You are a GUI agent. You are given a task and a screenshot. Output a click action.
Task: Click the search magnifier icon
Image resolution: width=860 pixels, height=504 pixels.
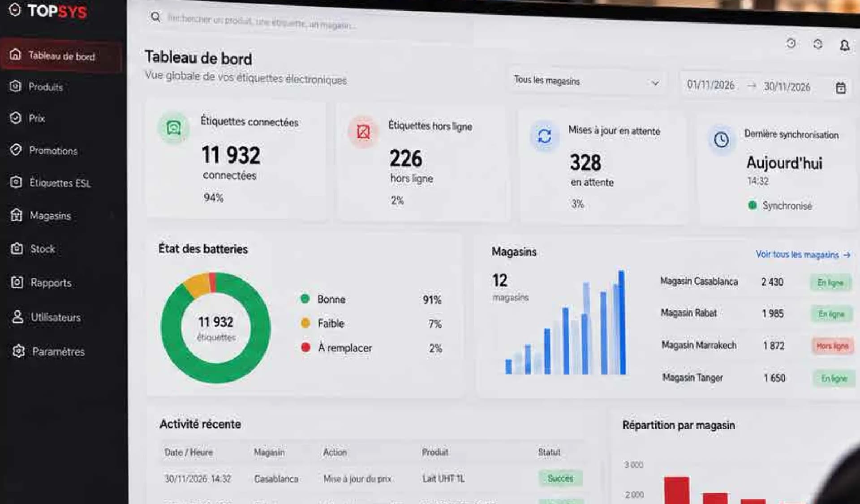tap(155, 17)
